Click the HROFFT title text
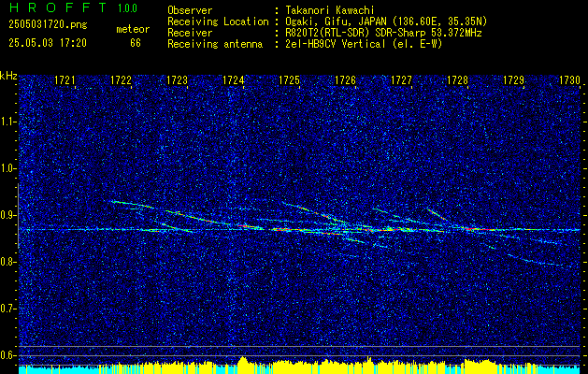Viewport: 588px width, 374px height. point(57,7)
